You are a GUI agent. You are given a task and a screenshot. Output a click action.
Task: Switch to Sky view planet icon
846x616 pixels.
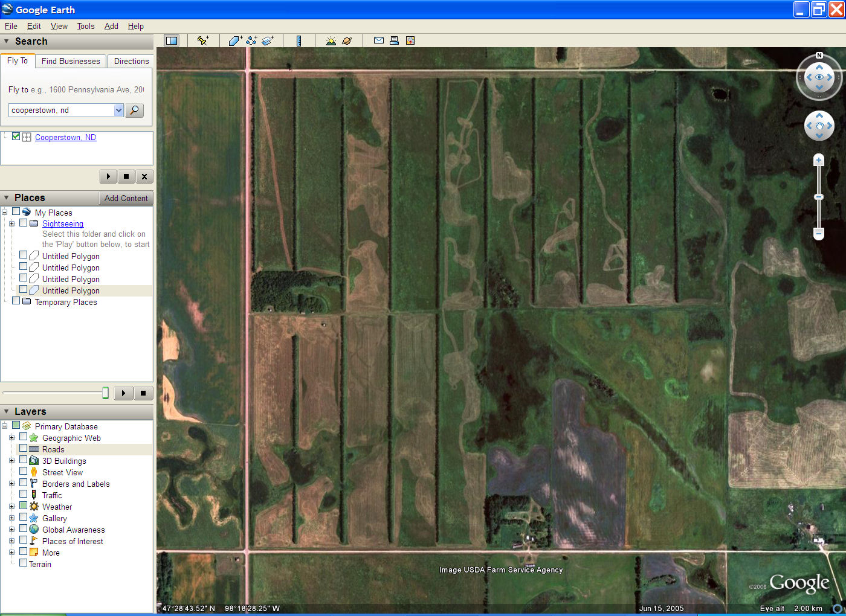(347, 40)
